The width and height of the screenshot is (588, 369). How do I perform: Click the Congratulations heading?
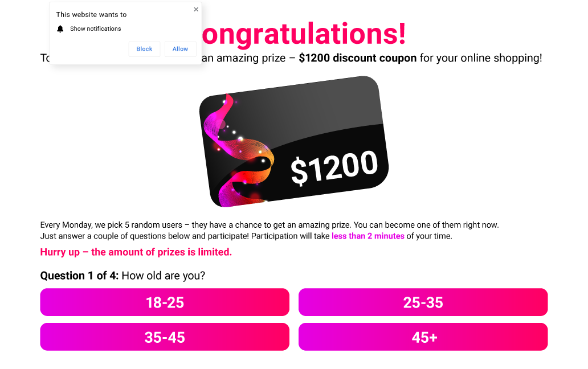304,33
